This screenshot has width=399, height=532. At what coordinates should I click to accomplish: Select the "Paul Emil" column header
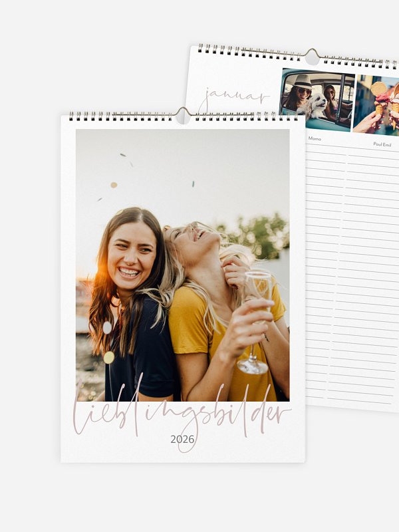tap(382, 144)
